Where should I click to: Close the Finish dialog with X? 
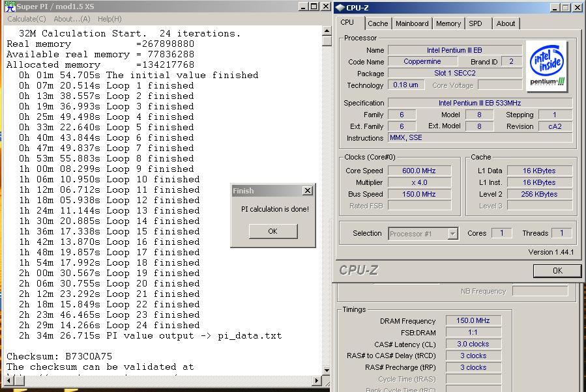click(308, 190)
